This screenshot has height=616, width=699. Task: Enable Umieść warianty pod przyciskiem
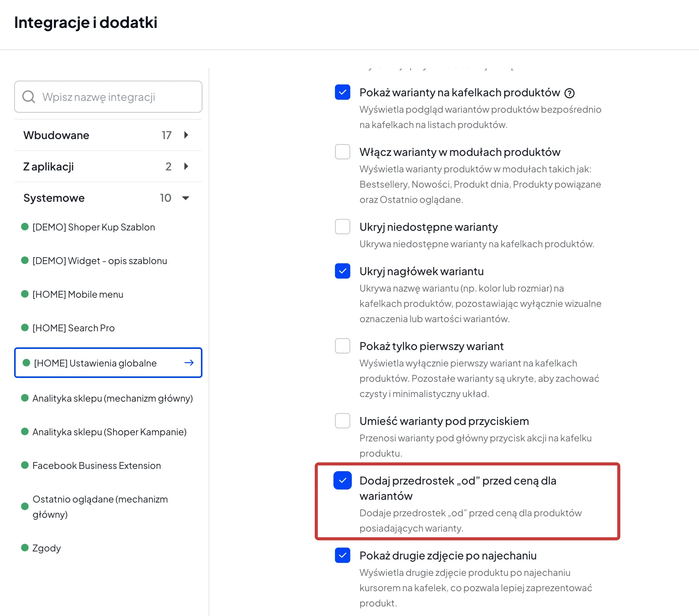click(x=343, y=421)
